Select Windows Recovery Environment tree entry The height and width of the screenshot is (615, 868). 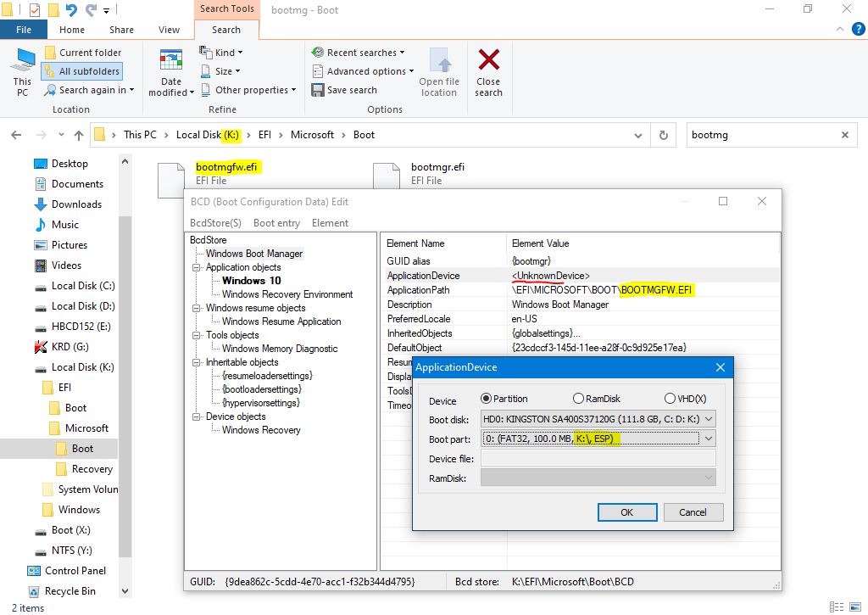[287, 294]
